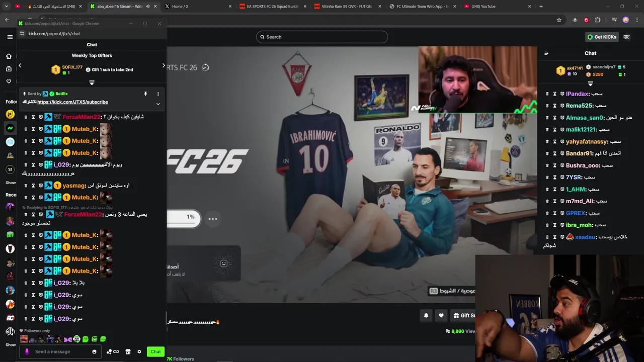Click the pin icon on BotRix pinned message
The image size is (644, 362).
tap(145, 94)
